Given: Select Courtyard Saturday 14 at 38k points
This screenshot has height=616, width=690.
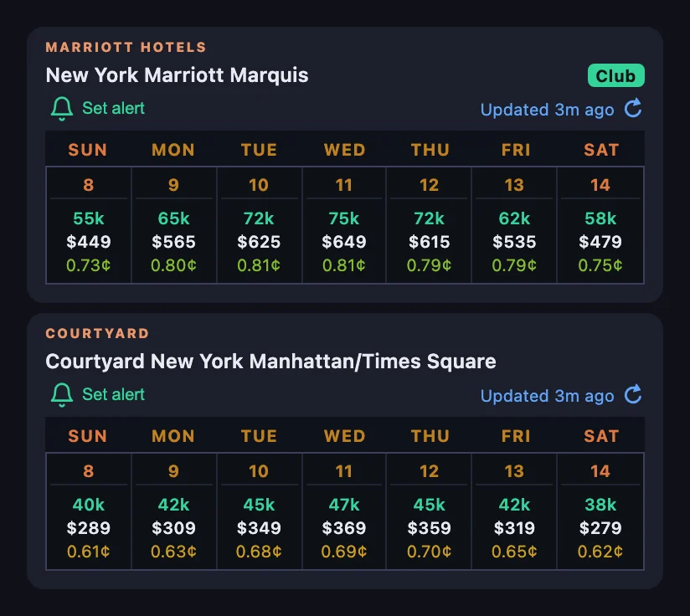Looking at the screenshot, I should (x=600, y=511).
